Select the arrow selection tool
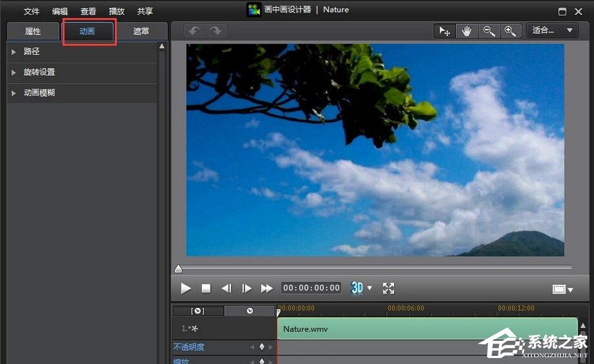This screenshot has width=594, height=364. click(x=445, y=31)
